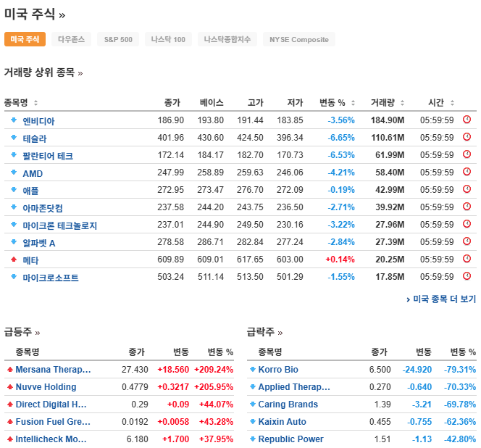Open the 메타 stock link
481x448 pixels.
30,260
